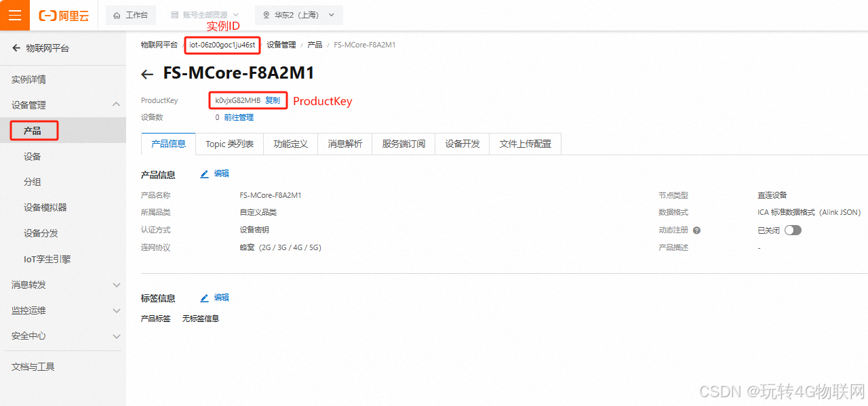868x406 pixels.
Task: Open the 工作台 workbench button
Action: click(x=131, y=15)
